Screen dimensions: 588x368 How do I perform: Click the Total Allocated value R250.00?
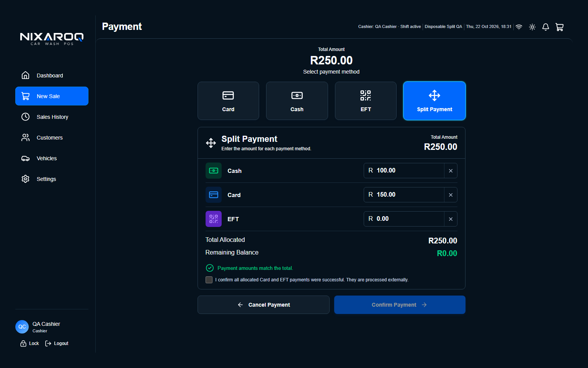coord(443,241)
